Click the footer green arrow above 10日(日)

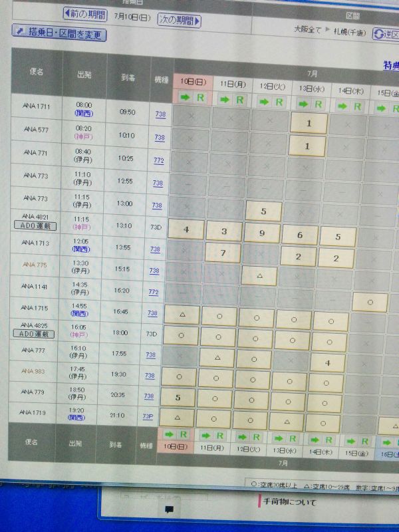169,434
